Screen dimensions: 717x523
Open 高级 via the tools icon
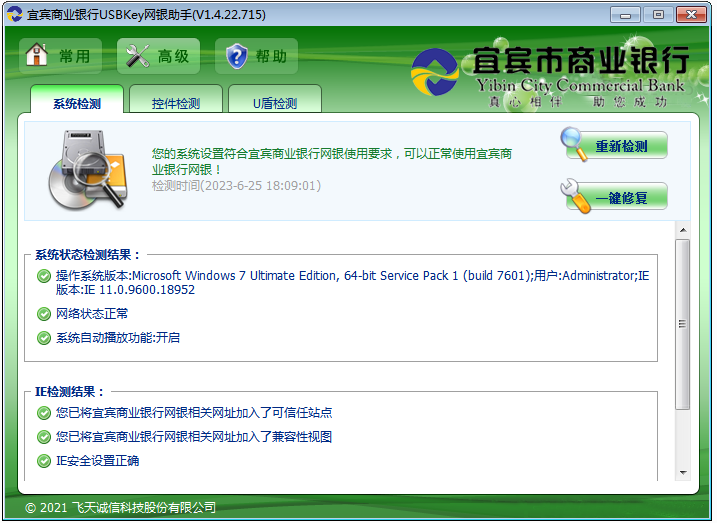[135, 56]
